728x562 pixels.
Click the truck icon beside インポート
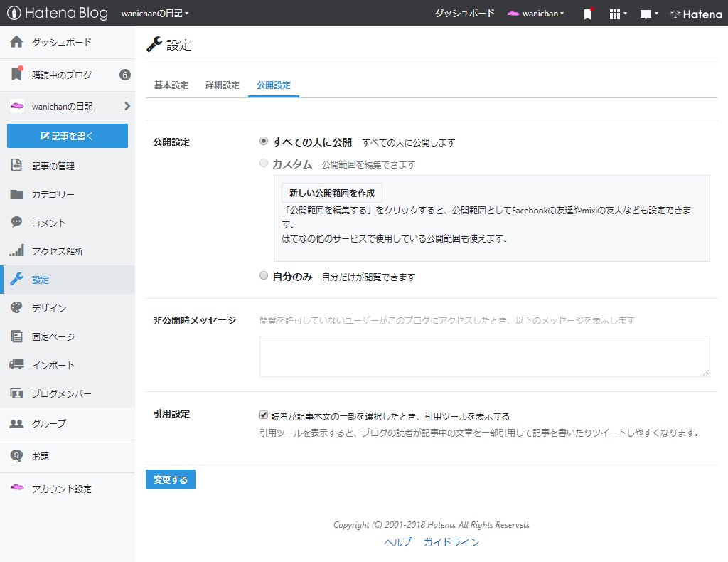16,364
